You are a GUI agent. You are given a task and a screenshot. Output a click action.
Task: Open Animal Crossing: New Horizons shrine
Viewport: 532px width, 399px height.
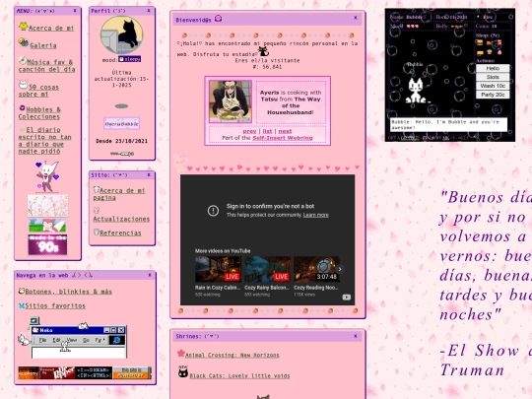coord(233,355)
